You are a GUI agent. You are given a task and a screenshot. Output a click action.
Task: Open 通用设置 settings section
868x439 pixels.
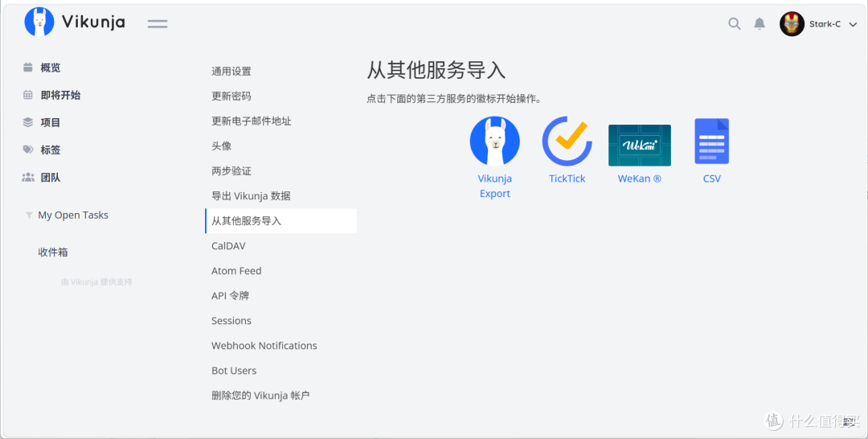[x=280, y=72]
